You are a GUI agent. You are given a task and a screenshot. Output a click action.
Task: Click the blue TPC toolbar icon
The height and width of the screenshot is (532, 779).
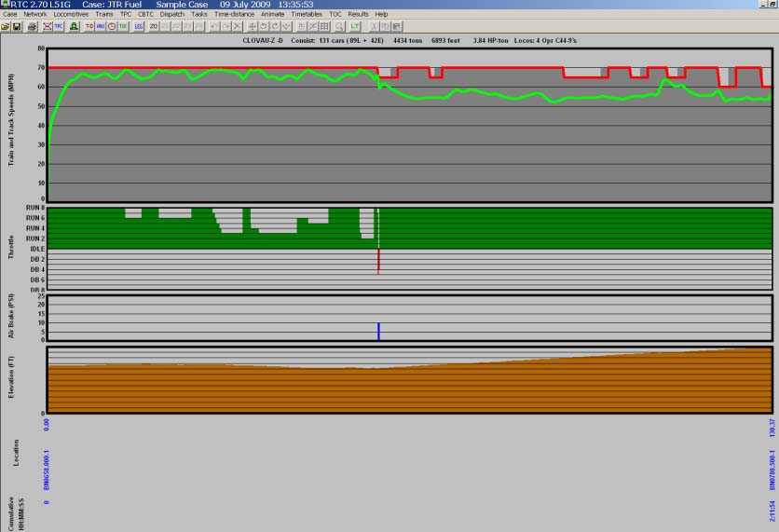[x=60, y=27]
